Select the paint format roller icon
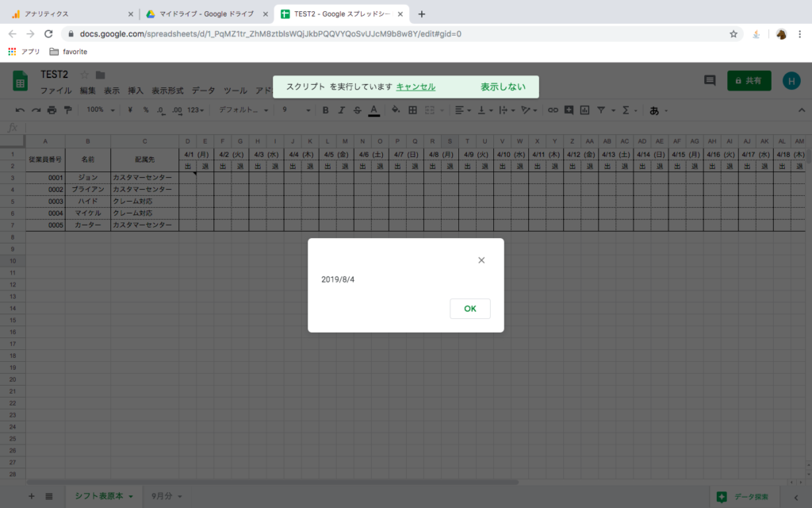Screen dimensions: 812x508 (67, 110)
